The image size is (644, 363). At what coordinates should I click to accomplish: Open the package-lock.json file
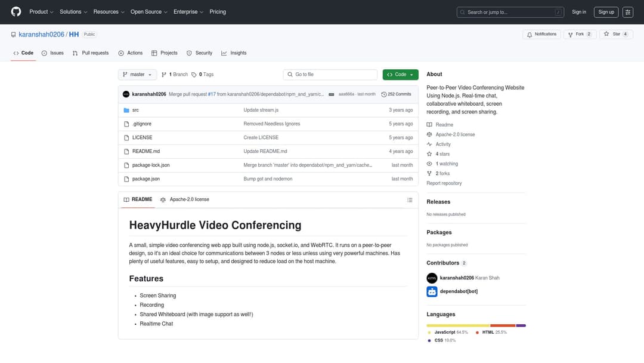tap(151, 165)
